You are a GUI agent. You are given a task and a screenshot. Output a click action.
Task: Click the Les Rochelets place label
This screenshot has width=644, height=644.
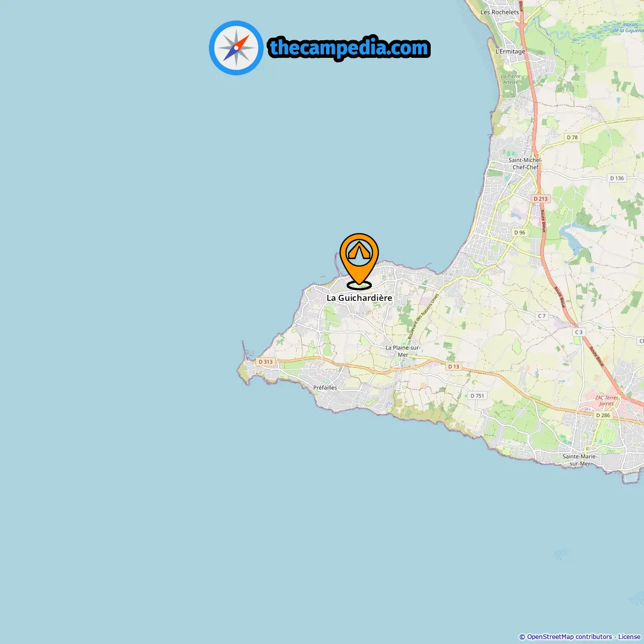500,12
